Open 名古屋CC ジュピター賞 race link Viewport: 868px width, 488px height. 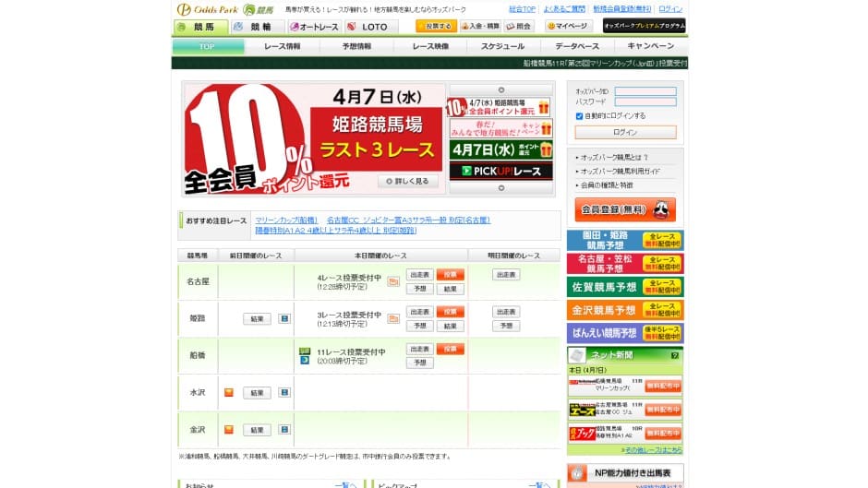point(408,220)
